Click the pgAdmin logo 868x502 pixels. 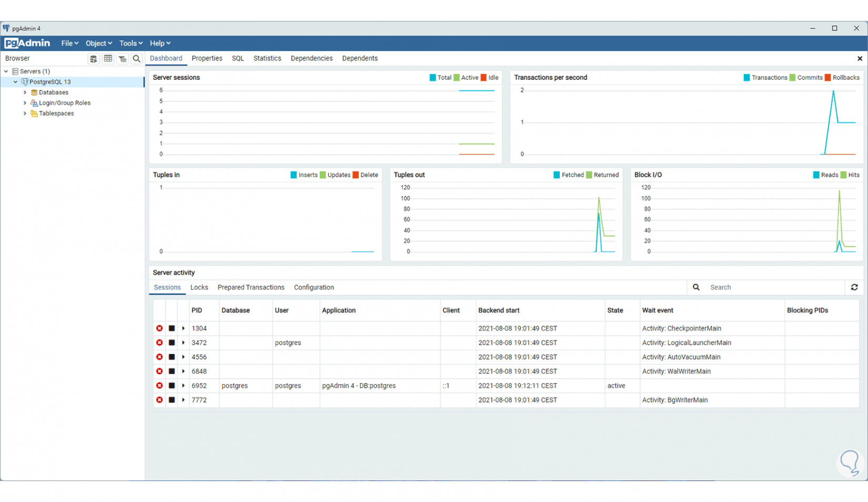pos(27,43)
